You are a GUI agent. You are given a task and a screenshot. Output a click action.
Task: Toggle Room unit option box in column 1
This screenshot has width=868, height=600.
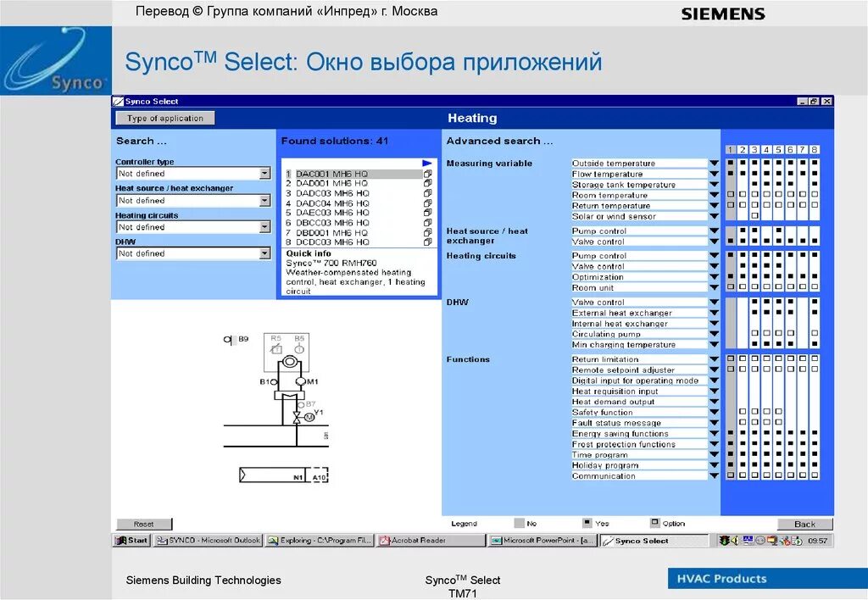(731, 286)
